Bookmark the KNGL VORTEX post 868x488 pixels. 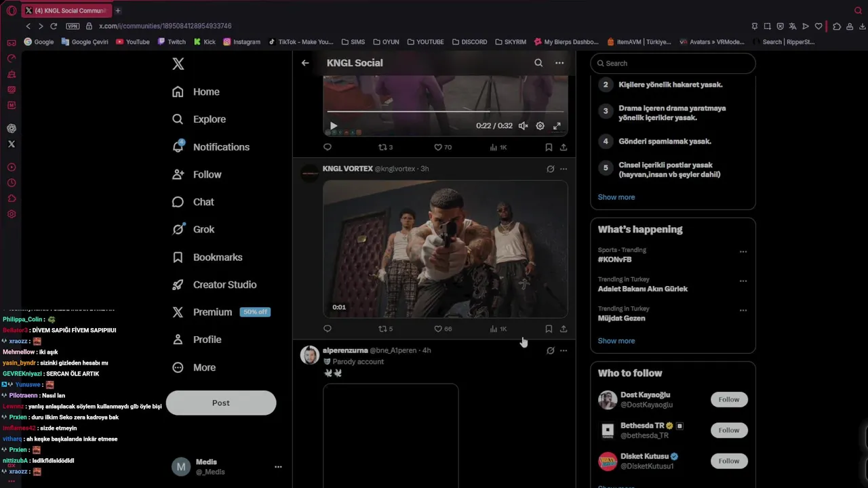[x=549, y=329]
